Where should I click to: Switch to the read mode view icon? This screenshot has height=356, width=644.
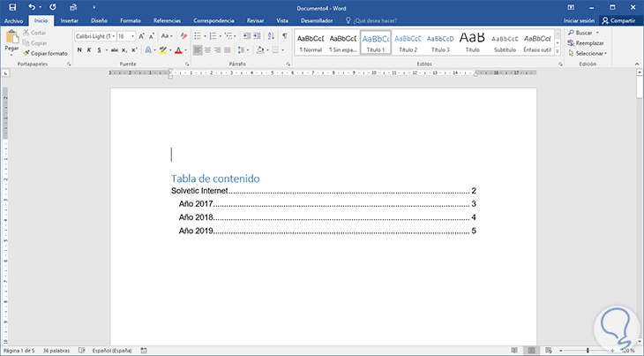[x=514, y=350]
